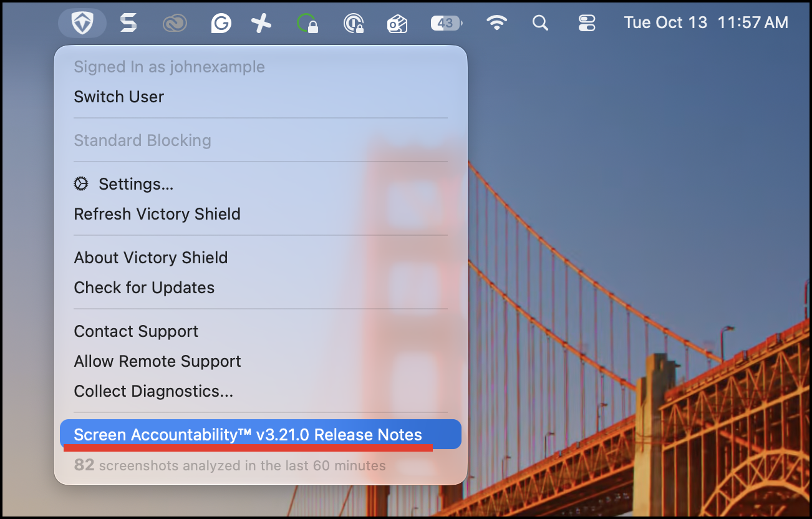Open the propeller-shaped menu bar icon
The width and height of the screenshot is (812, 519).
point(261,24)
